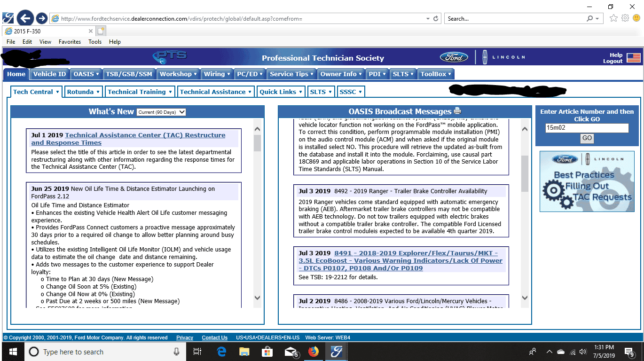Open the Tools menu
644x361 pixels.
(x=95, y=41)
